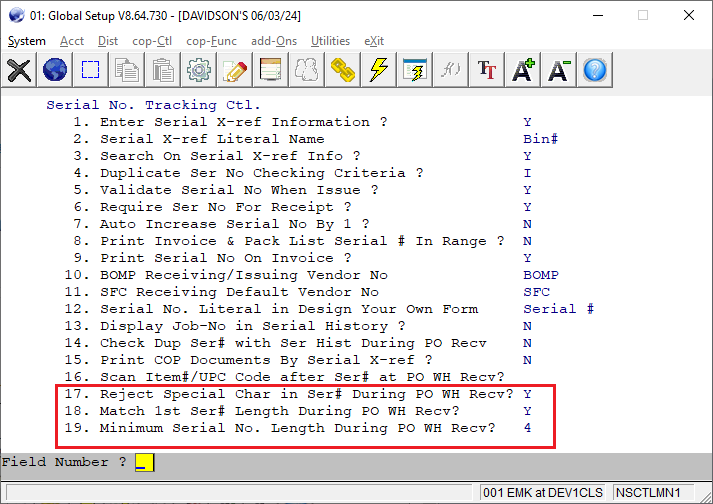Click the yellow chain link icon
Viewport: 713px width, 504px height.
[x=342, y=70]
